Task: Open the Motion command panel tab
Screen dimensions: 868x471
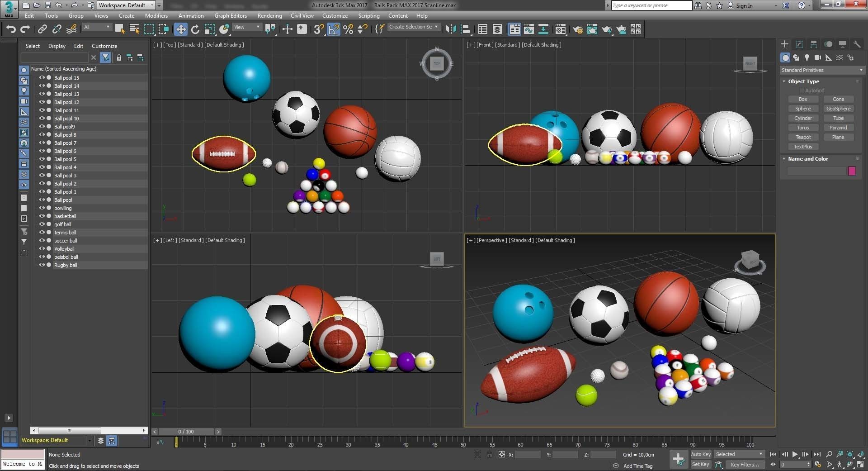Action: point(828,44)
